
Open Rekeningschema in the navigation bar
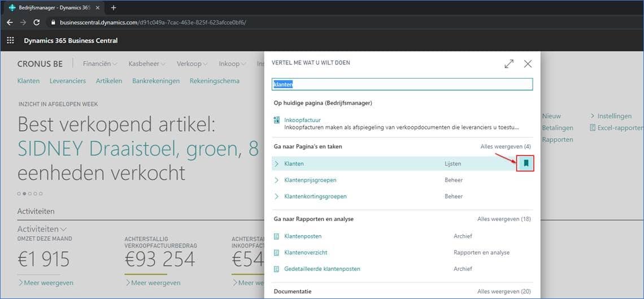[215, 81]
